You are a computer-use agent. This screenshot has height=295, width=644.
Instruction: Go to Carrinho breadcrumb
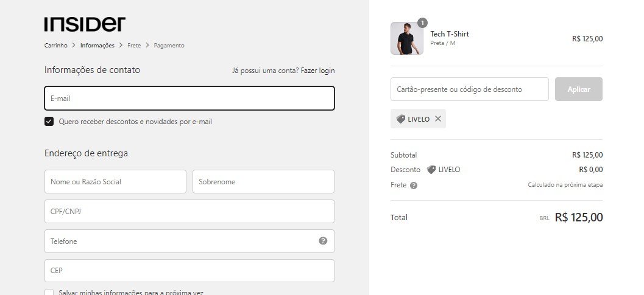coord(56,46)
